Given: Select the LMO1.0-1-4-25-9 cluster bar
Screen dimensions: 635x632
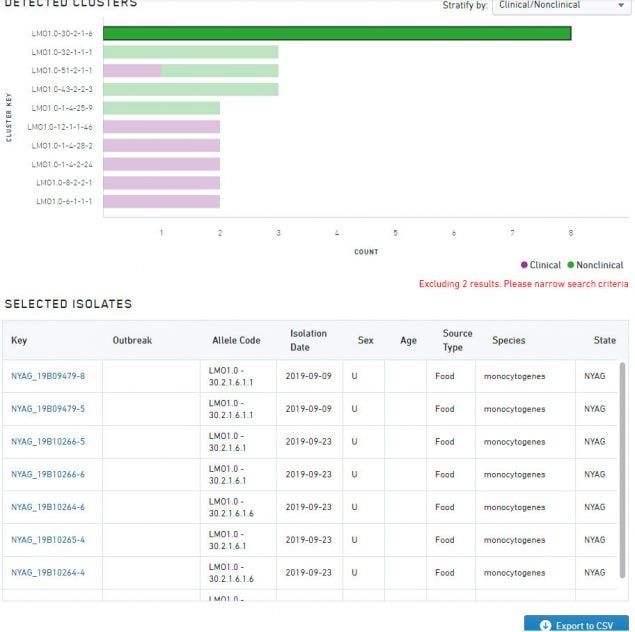Looking at the screenshot, I should coord(162,108).
